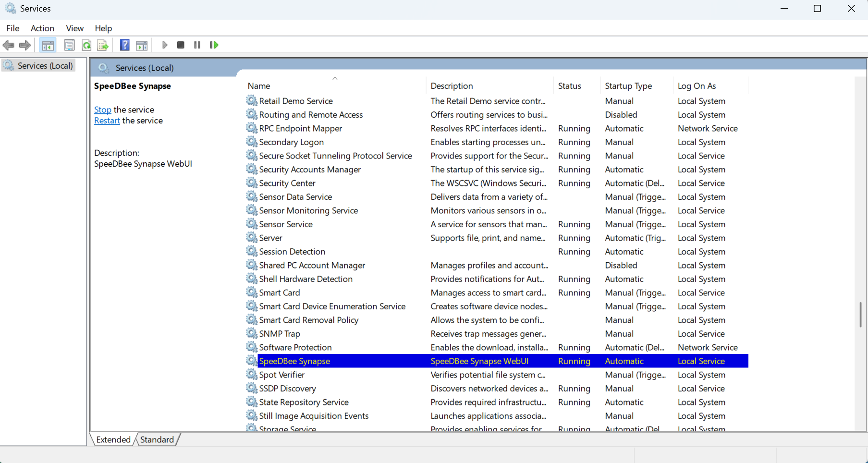Viewport: 868px width, 463px height.
Task: Sort by the Status column header
Action: (569, 86)
